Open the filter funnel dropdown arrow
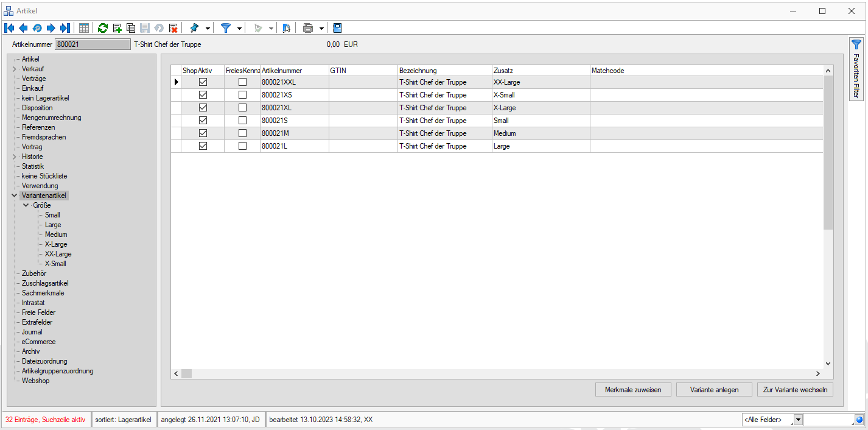Screen dimensions: 868x430 point(239,28)
